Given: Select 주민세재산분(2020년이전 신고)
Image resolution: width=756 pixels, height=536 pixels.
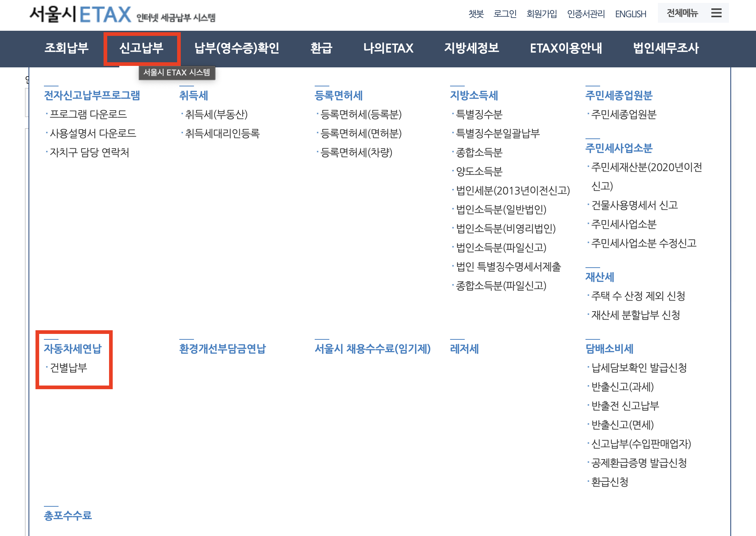Looking at the screenshot, I should point(647,176).
